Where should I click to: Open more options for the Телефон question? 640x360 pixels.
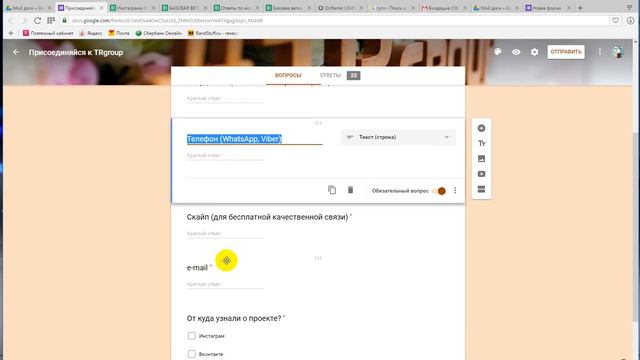coord(455,191)
